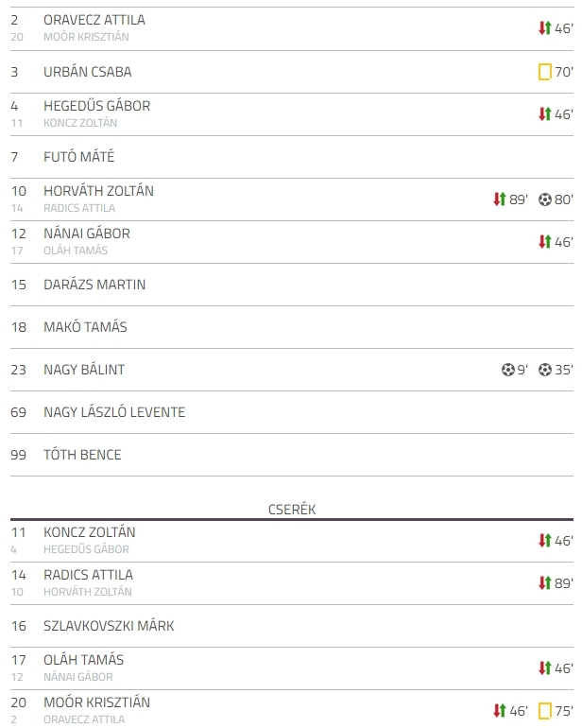582x728 pixels.
Task: Click substitution arrows icon in Nánai Gábor starter row
Action: 545,241
